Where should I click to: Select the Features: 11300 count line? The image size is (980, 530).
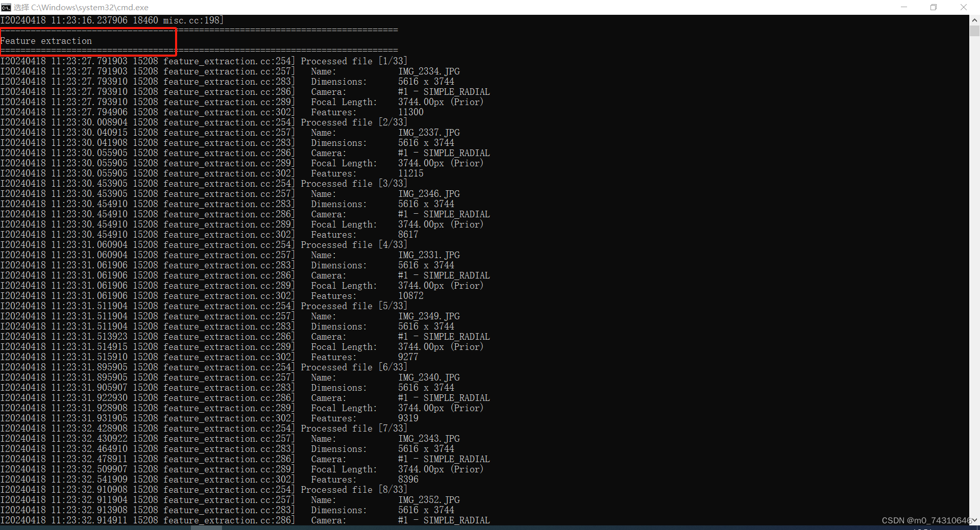366,112
